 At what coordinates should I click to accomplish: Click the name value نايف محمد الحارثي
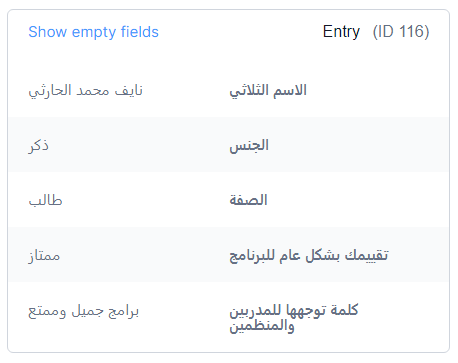[86, 91]
